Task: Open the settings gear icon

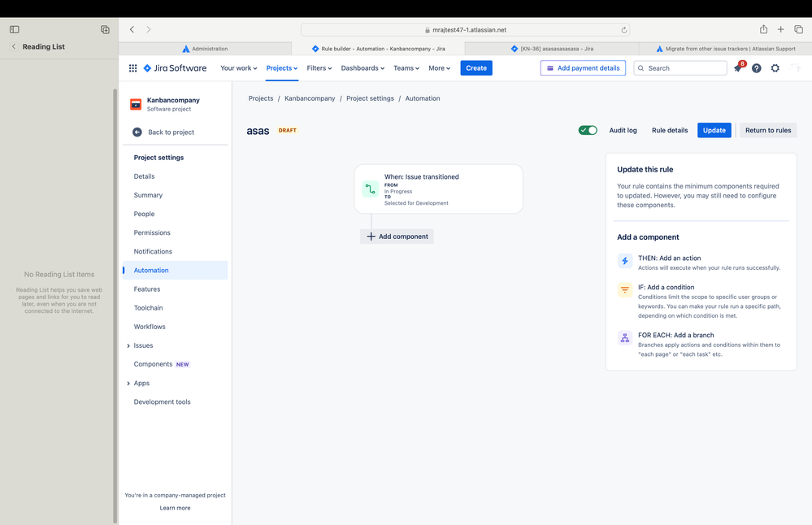Action: coord(775,67)
